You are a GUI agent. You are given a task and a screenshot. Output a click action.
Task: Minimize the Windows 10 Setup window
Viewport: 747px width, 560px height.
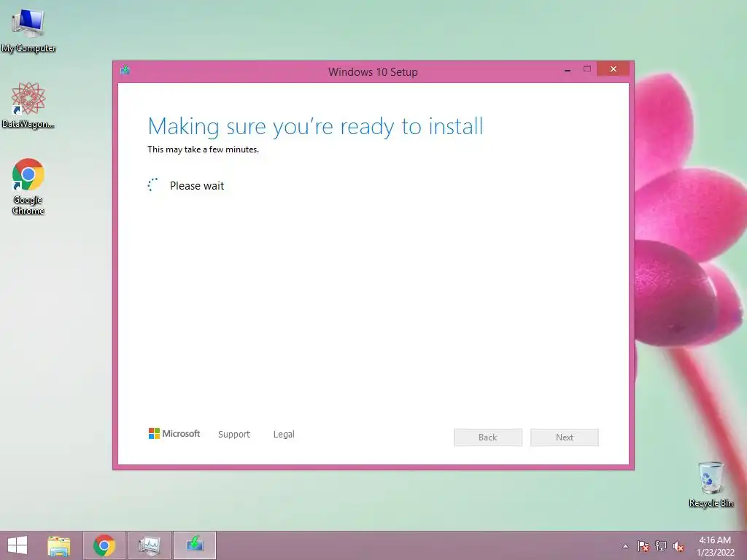[568, 70]
